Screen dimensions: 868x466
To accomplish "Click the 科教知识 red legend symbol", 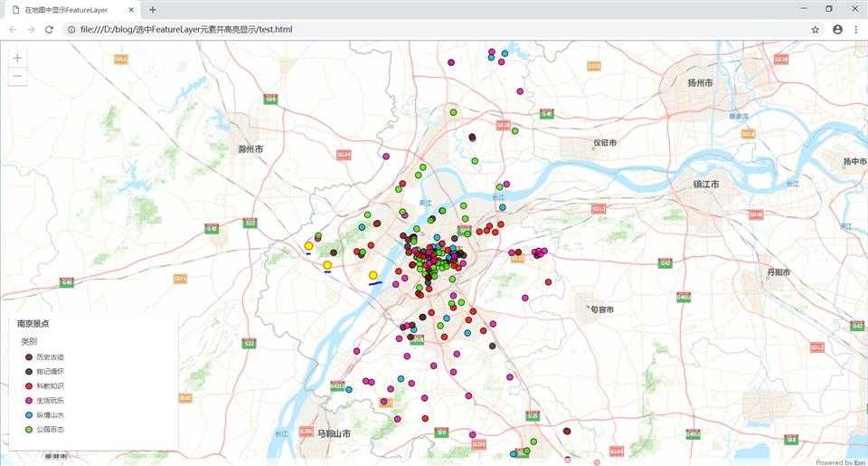I will [29, 385].
